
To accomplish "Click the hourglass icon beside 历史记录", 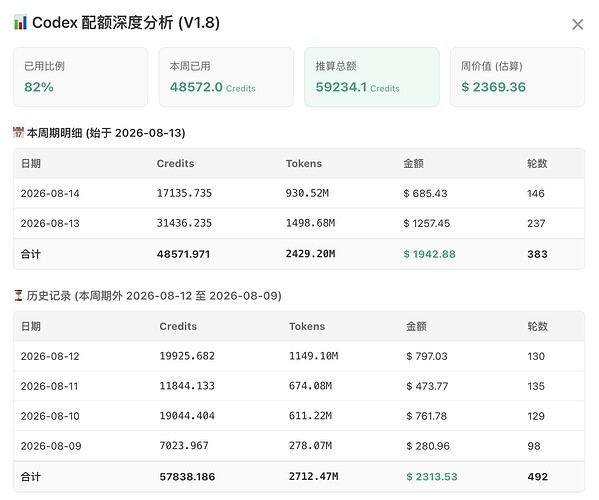I will point(18,295).
